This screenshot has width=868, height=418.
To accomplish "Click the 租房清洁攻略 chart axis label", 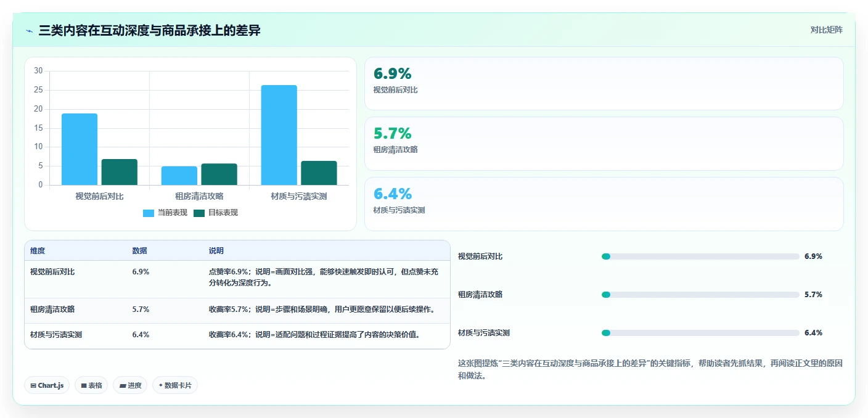I will click(199, 196).
